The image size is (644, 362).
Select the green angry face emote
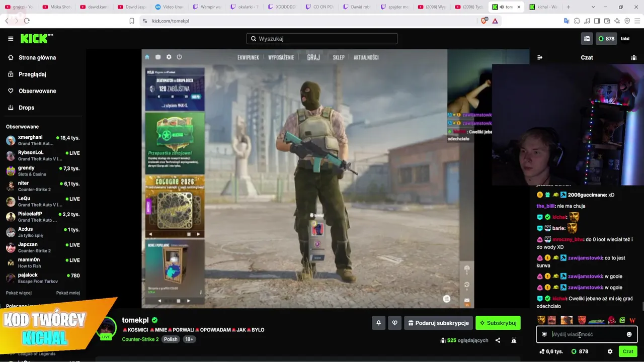pos(622,320)
